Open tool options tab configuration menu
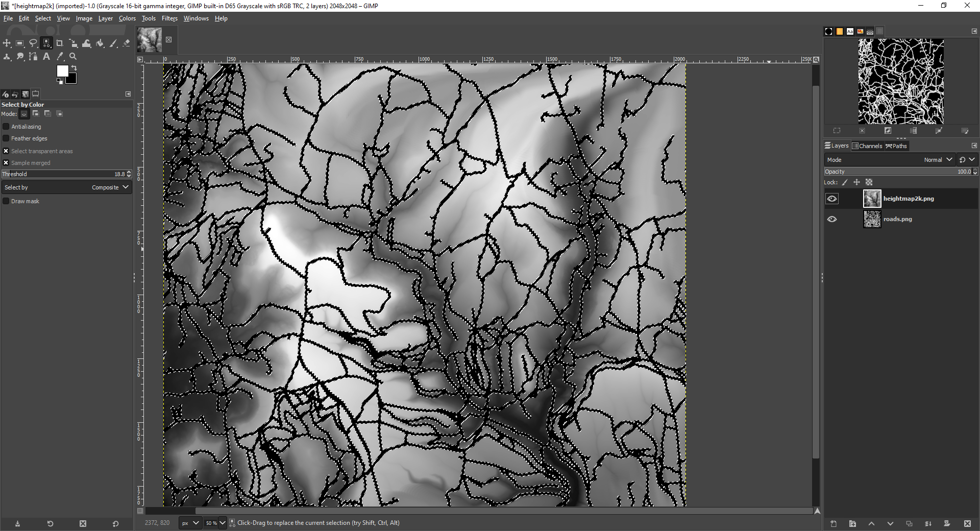Image resolution: width=980 pixels, height=531 pixels. 128,94
